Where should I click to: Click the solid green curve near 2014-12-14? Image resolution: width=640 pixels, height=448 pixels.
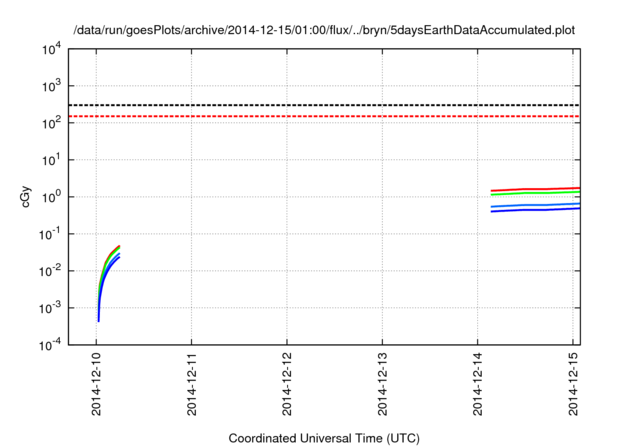[x=535, y=193]
